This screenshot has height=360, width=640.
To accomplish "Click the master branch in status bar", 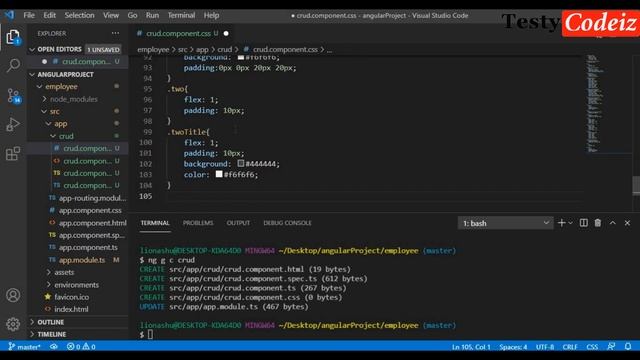I will click(x=24, y=347).
